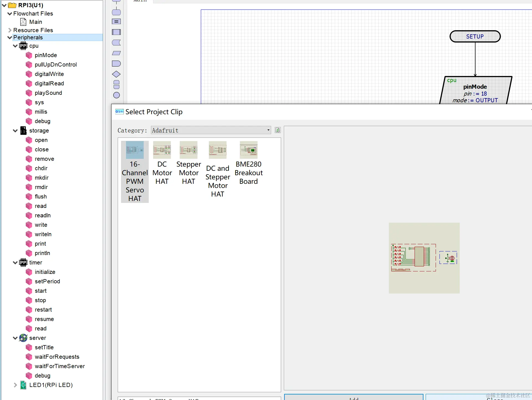Expand the LED1(RPi LED) node
The height and width of the screenshot is (400, 532).
(x=15, y=385)
